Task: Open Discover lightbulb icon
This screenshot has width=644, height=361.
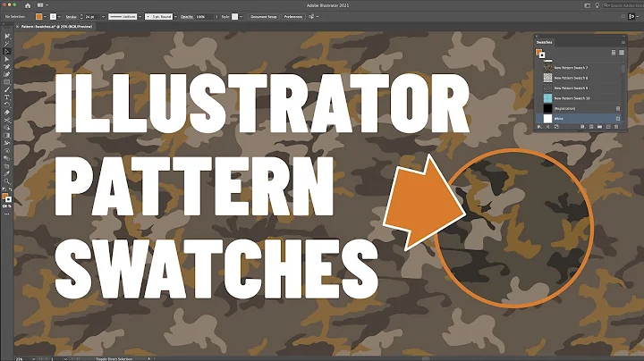Action: tap(597, 5)
